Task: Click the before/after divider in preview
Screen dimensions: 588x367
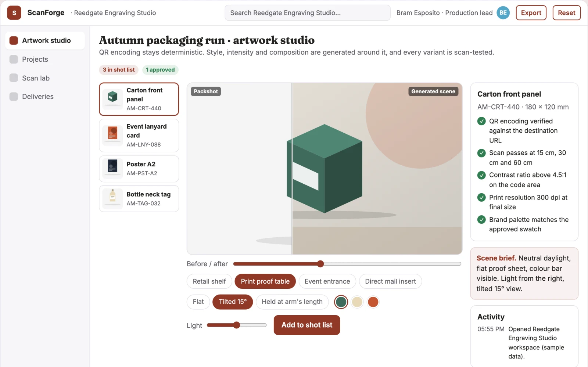Action: [x=292, y=169]
